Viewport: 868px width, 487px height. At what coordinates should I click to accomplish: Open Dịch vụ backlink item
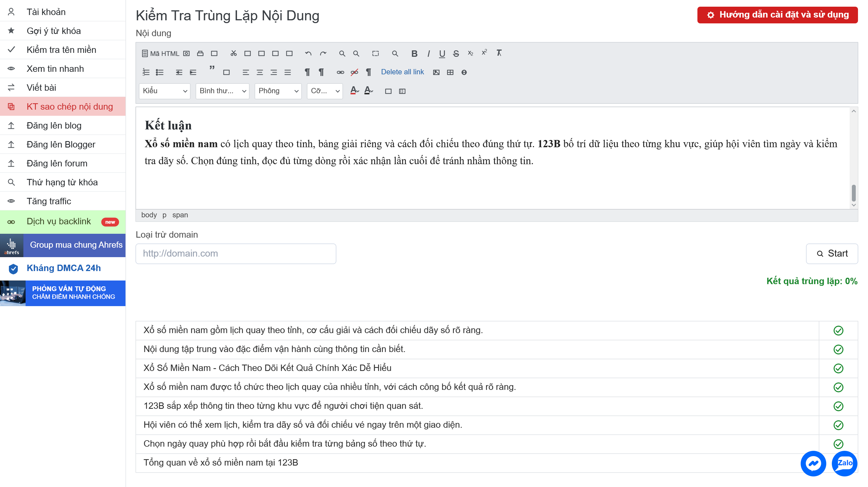pyautogui.click(x=63, y=222)
